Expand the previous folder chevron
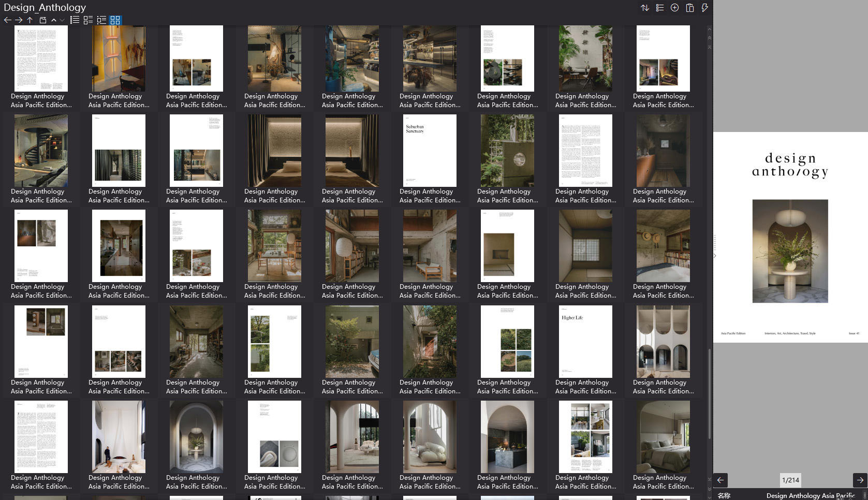This screenshot has height=500, width=868. click(53, 20)
